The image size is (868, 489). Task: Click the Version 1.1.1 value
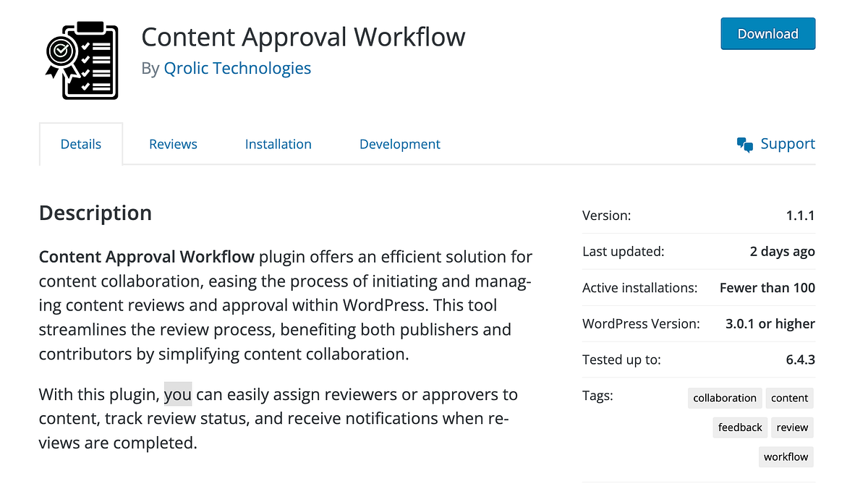click(x=800, y=215)
